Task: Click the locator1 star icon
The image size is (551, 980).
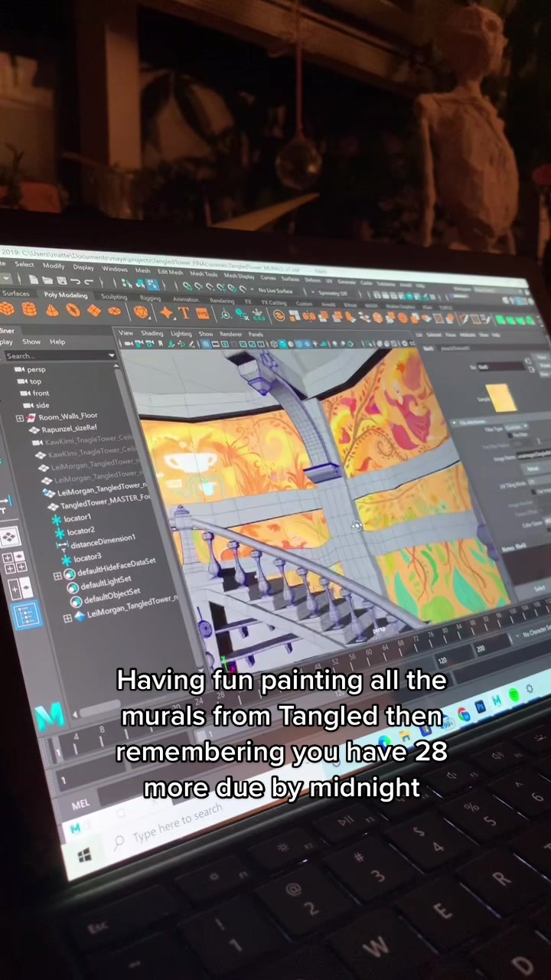Action: click(x=57, y=518)
